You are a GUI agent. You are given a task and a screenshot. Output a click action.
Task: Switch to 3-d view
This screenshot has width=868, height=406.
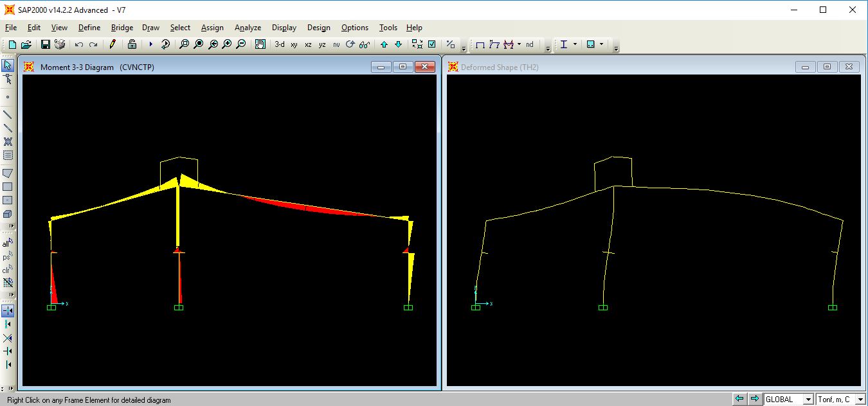click(280, 44)
